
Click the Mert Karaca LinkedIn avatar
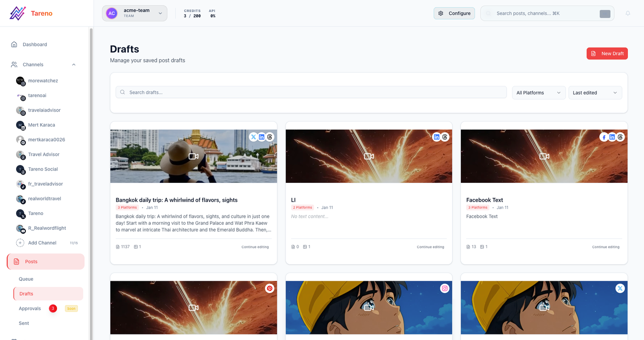click(20, 125)
